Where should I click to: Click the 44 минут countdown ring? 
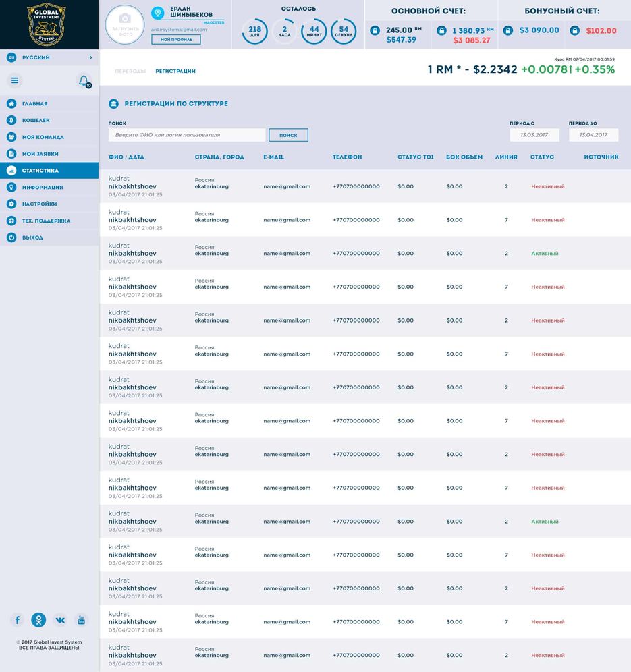point(314,31)
